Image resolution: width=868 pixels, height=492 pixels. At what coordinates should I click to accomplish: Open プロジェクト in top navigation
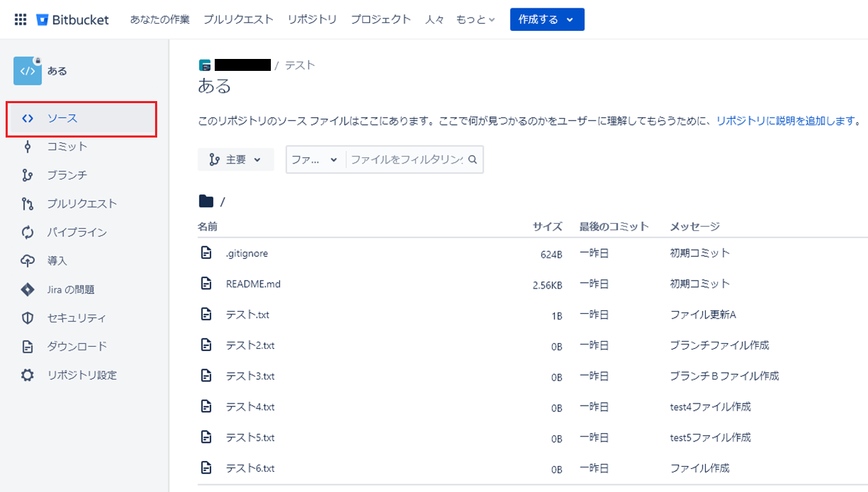click(x=381, y=20)
